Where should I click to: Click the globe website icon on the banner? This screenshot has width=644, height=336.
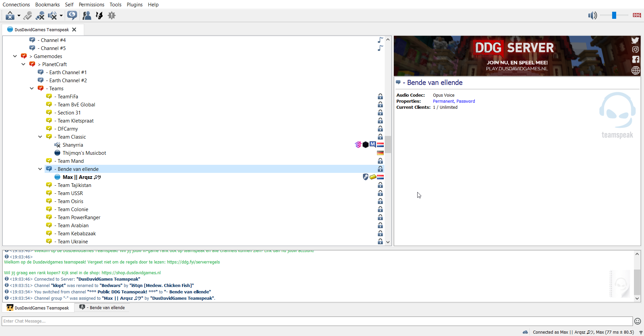[635, 70]
